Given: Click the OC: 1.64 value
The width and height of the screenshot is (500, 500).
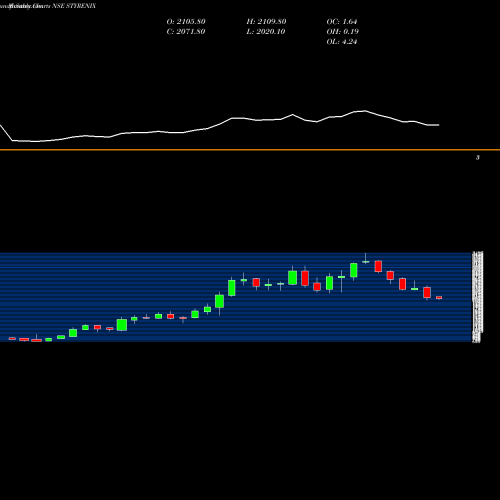Looking at the screenshot, I should (342, 22).
